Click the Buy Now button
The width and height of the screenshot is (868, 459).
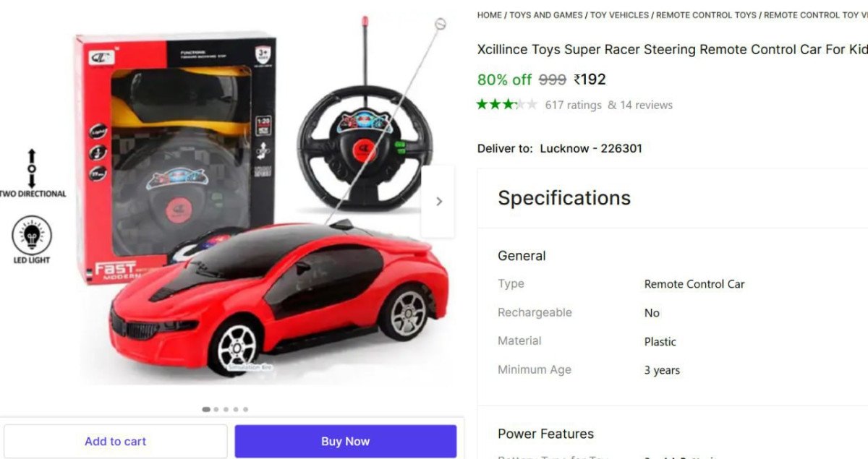click(346, 441)
